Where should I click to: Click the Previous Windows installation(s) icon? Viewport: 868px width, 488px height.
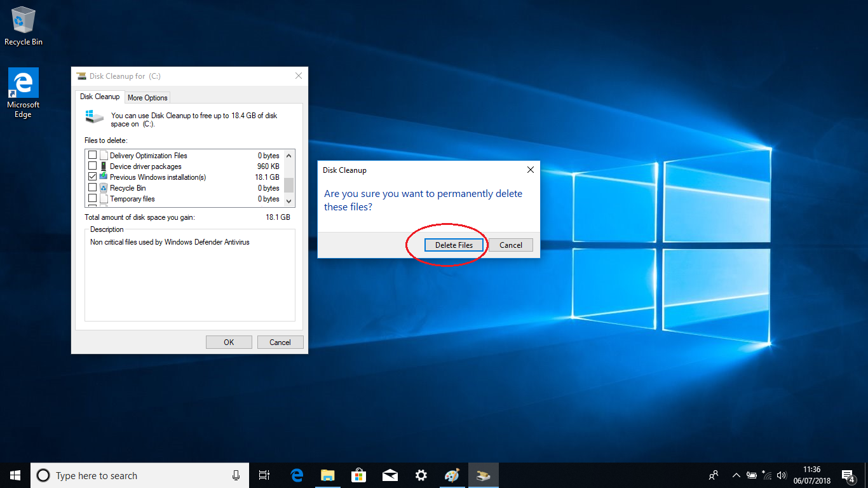click(x=104, y=177)
